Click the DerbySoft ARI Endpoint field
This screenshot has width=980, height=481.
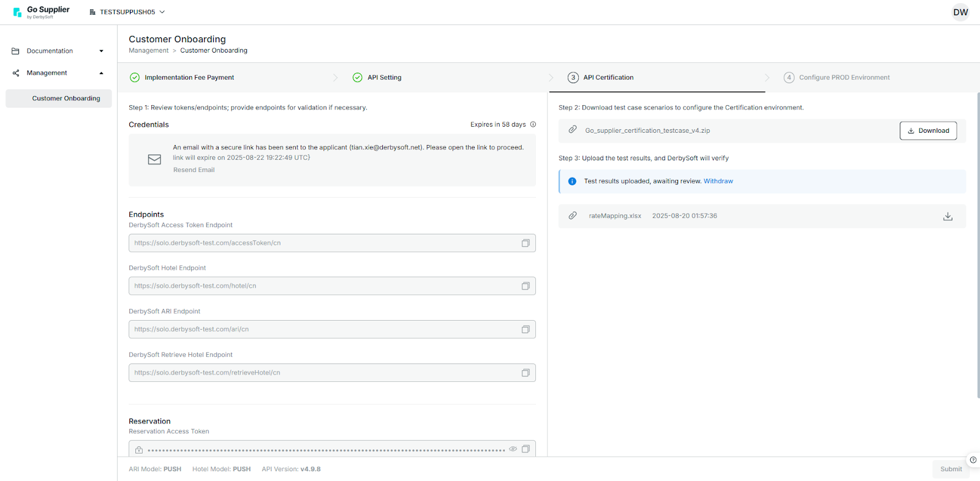[x=332, y=329]
